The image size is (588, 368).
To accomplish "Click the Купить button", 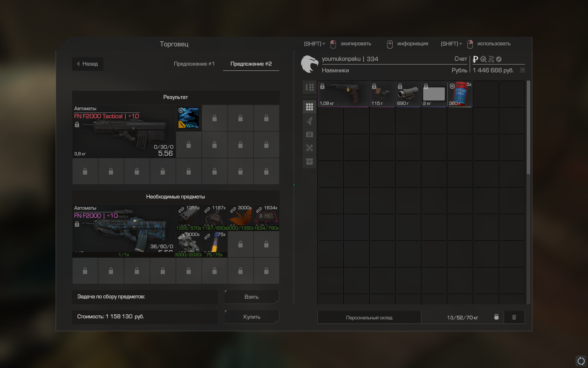I will [252, 317].
